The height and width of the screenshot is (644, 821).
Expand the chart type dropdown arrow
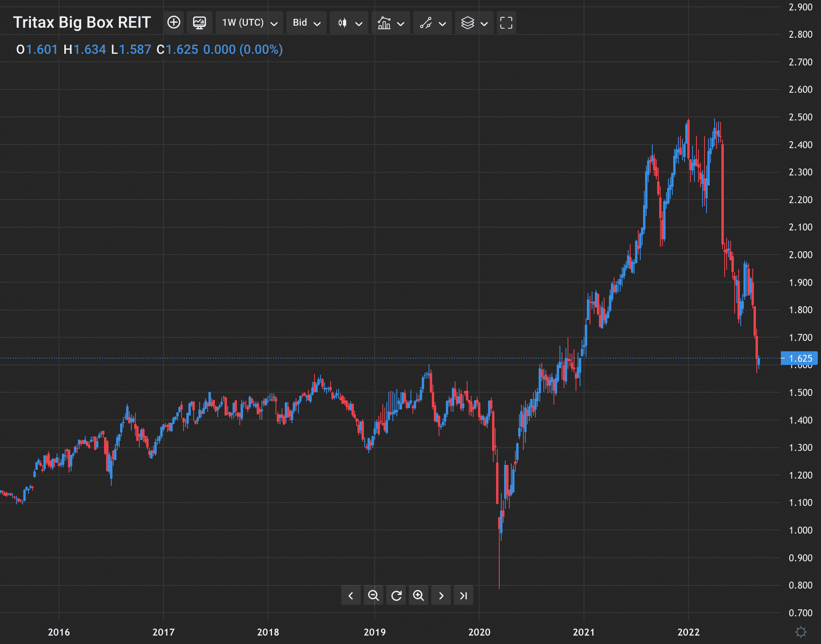coord(359,24)
